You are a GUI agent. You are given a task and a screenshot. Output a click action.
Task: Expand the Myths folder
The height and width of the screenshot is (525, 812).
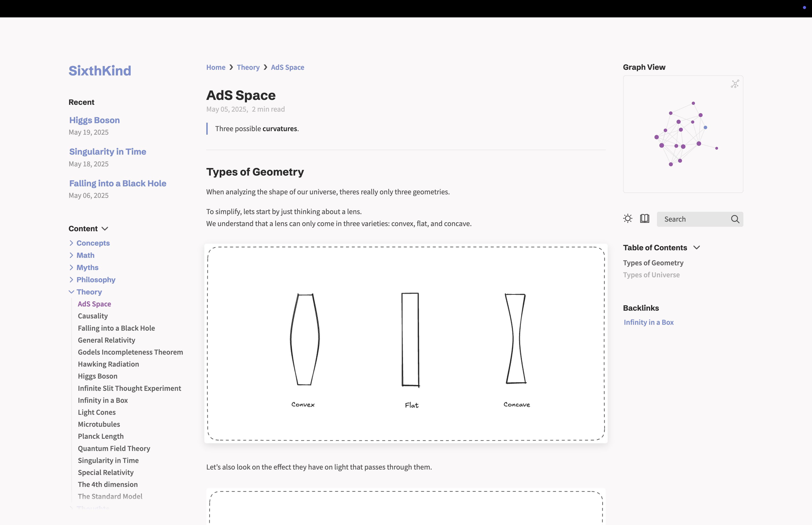point(71,268)
